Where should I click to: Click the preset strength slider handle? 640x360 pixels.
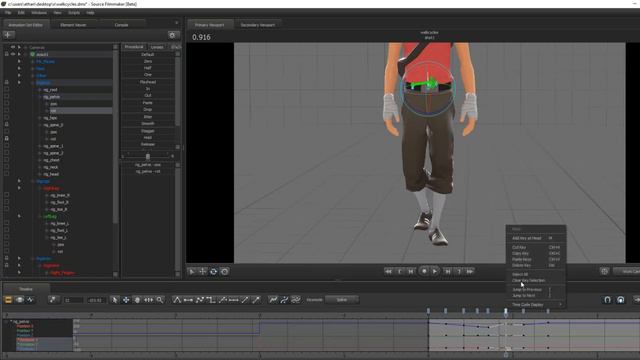(x=148, y=156)
